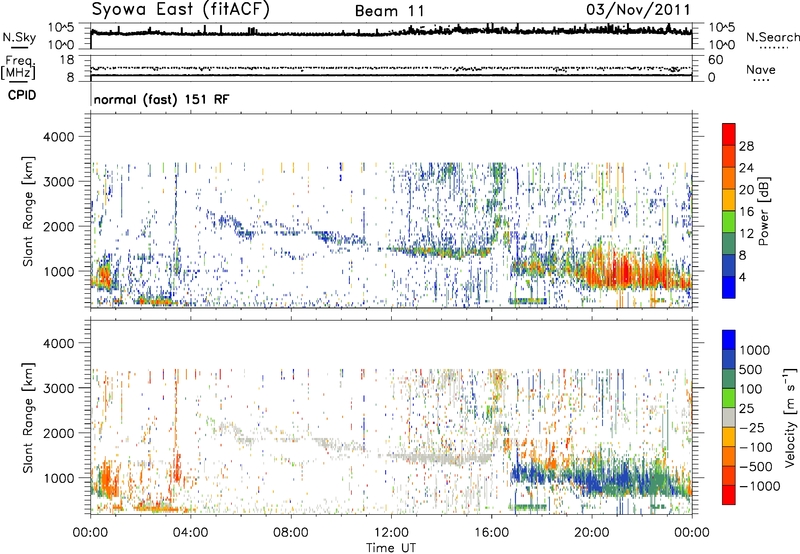Screen dimensions: 800x554
Task: Click the dotted Nave trace in frequency panel
Action: click(391, 68)
